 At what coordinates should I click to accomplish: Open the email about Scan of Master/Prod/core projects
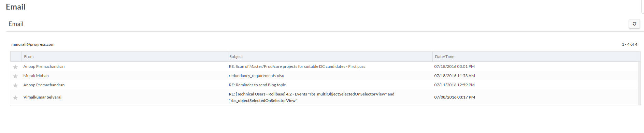pos(297,66)
